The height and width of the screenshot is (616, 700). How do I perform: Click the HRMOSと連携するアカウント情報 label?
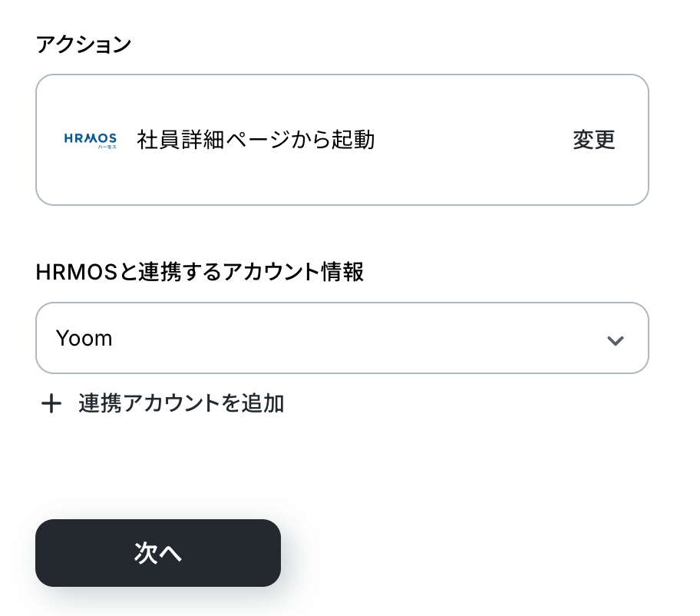(200, 272)
